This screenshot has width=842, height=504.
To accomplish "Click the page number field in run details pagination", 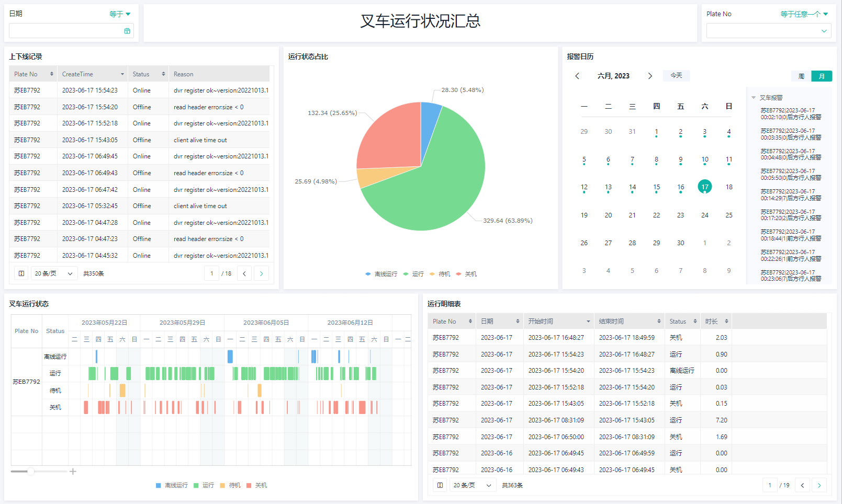I will (770, 485).
